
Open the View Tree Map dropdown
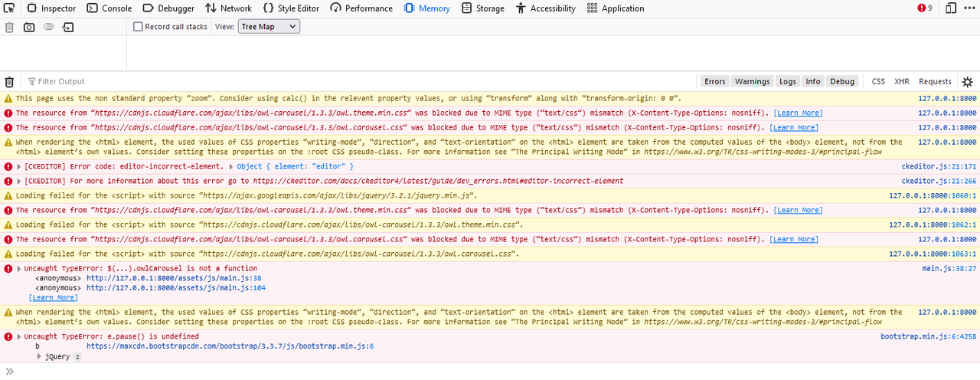coord(269,27)
